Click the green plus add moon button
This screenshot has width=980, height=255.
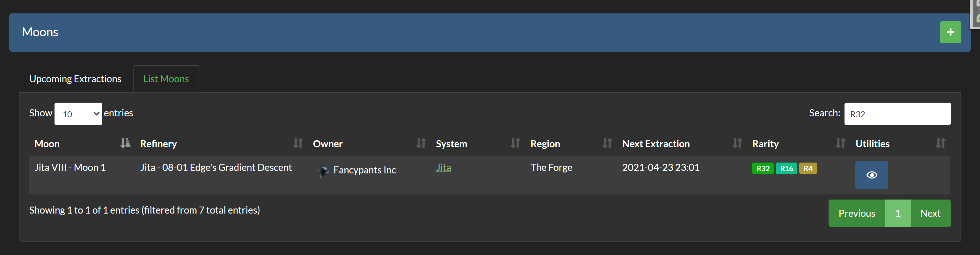pyautogui.click(x=950, y=32)
